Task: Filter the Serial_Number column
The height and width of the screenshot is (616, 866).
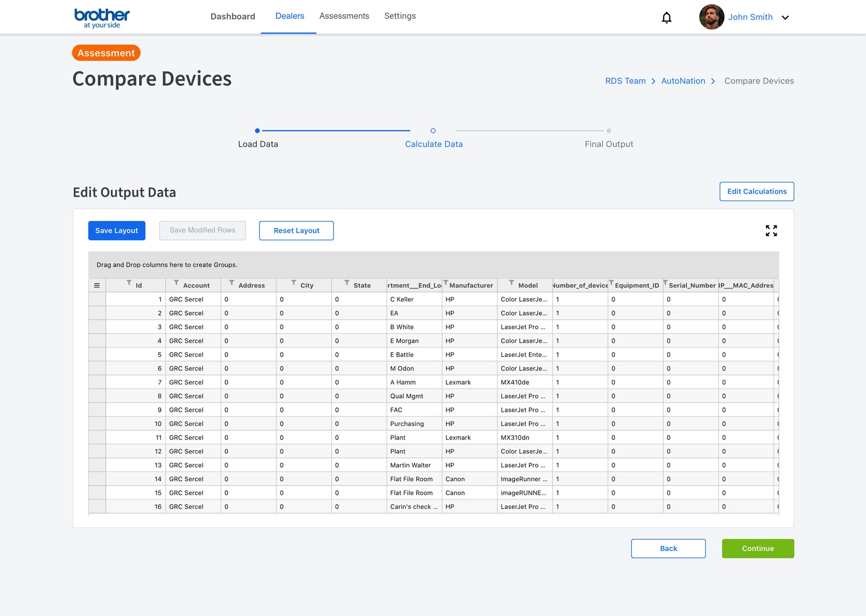Action: pos(665,282)
